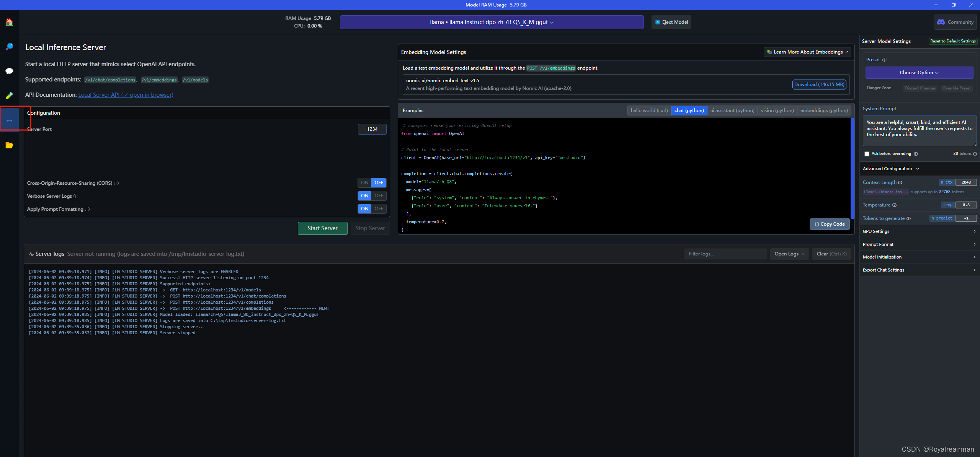The height and width of the screenshot is (457, 980).
Task: Click the Examples code vertical scrollbar
Action: 852,168
